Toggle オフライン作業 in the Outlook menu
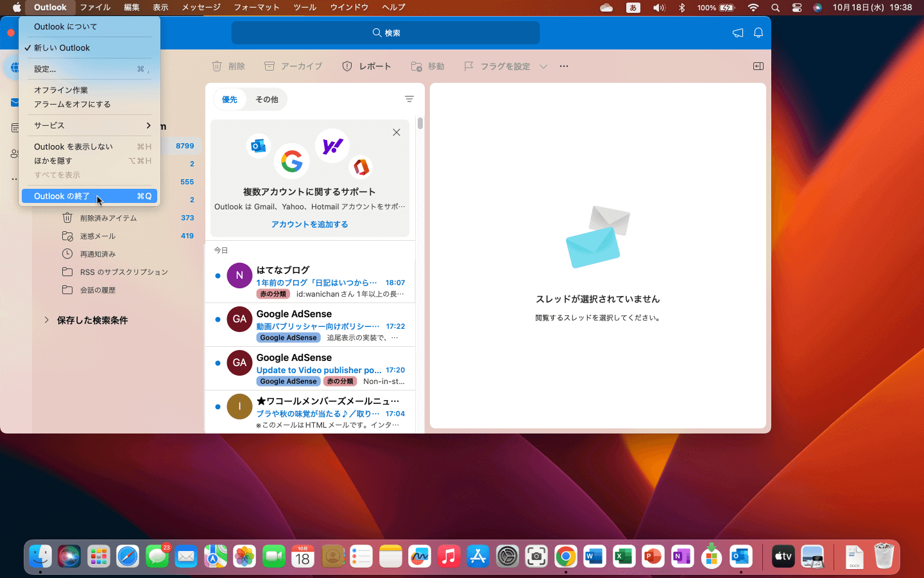The width and height of the screenshot is (924, 578). (x=89, y=90)
